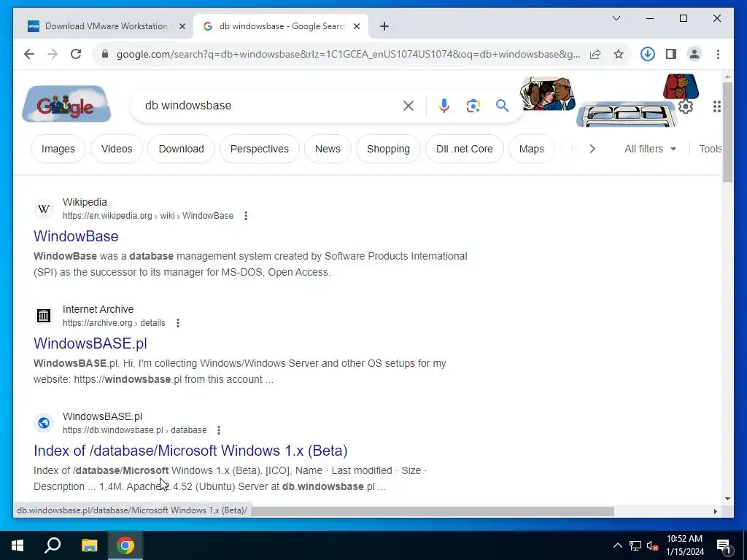Filter results by Shopping
The width and height of the screenshot is (747, 560).
click(388, 149)
